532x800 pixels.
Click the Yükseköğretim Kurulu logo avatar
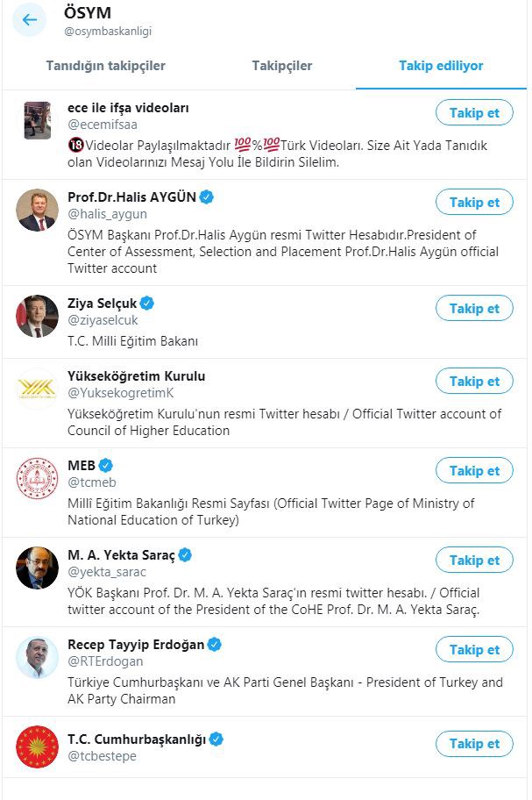point(37,389)
